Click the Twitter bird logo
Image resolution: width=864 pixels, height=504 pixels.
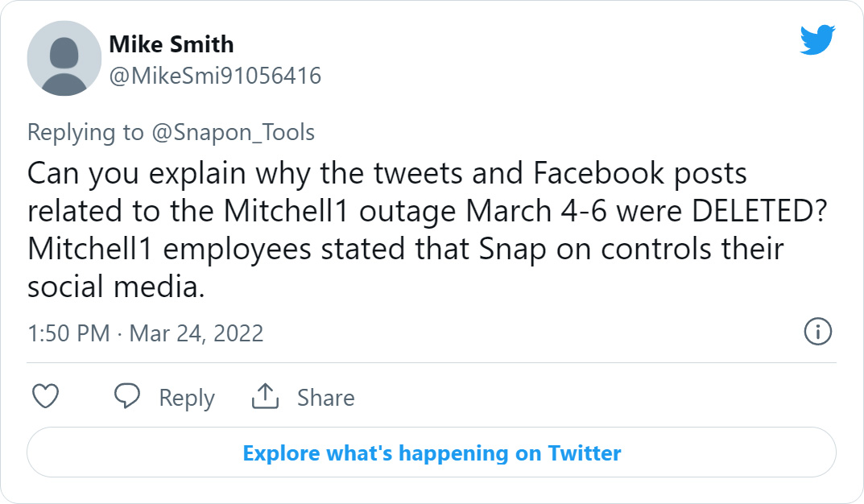(817, 39)
